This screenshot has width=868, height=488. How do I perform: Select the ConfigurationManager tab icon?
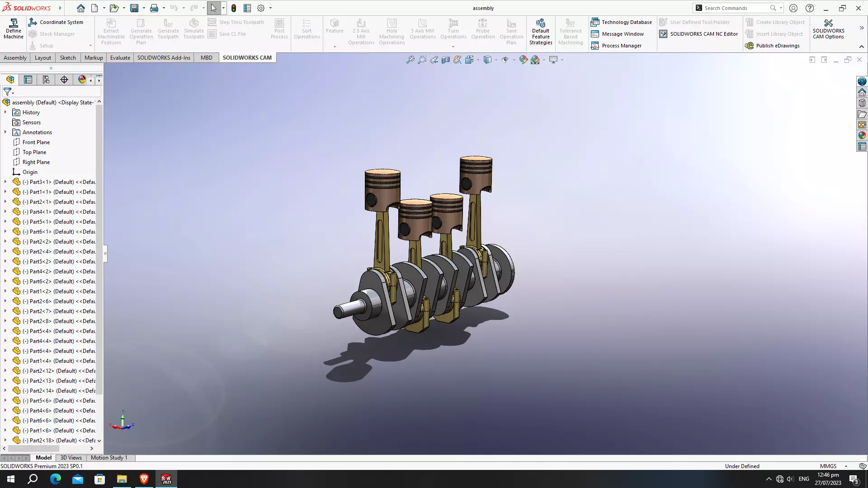tap(46, 80)
